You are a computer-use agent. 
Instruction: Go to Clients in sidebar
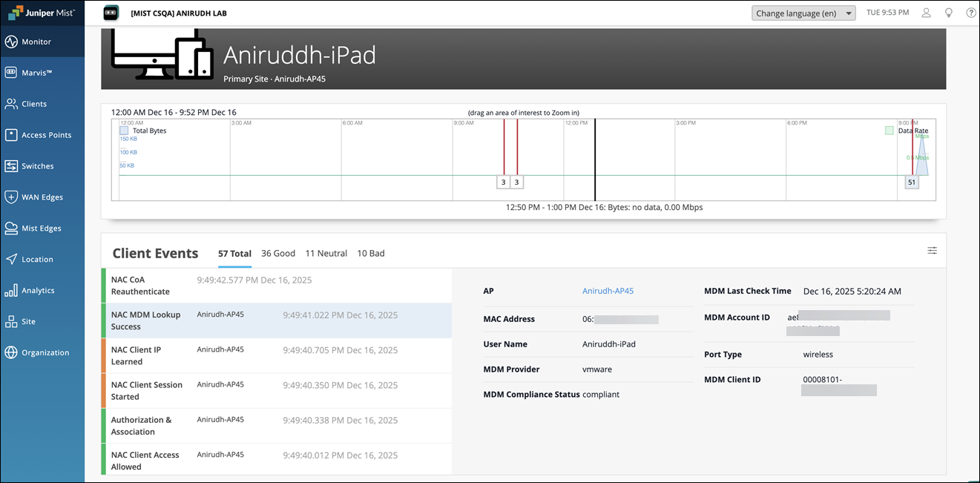pos(34,104)
